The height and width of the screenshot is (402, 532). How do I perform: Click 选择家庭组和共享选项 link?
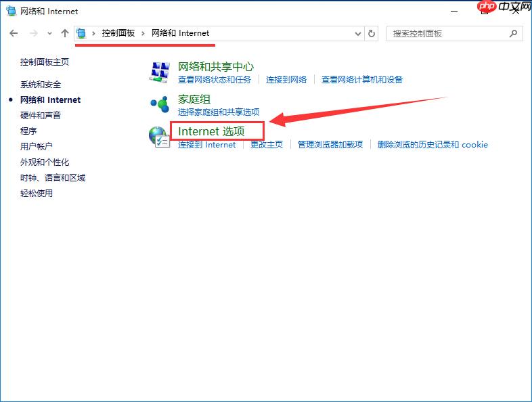pyautogui.click(x=219, y=112)
